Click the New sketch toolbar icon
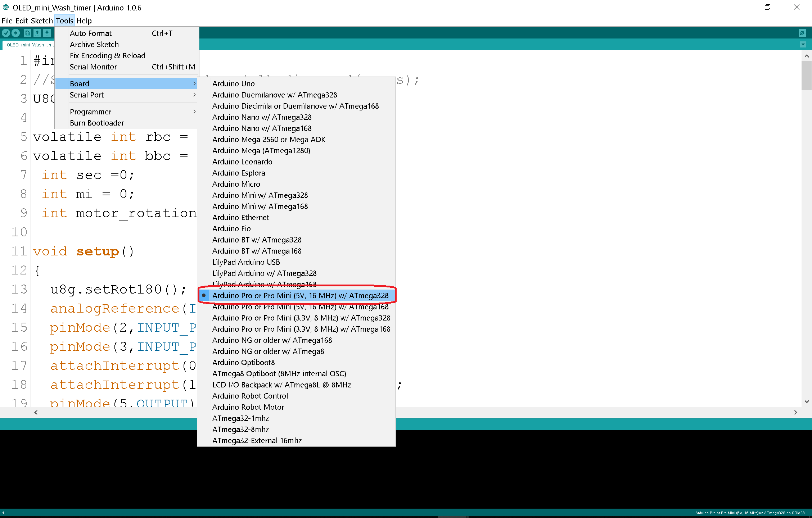Screen dimensions: 812x518 tap(27, 33)
